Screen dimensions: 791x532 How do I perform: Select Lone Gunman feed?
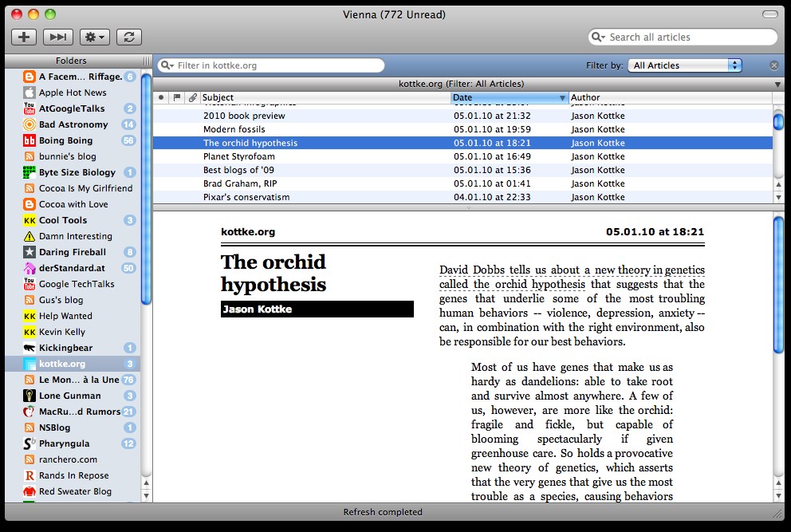(x=73, y=396)
